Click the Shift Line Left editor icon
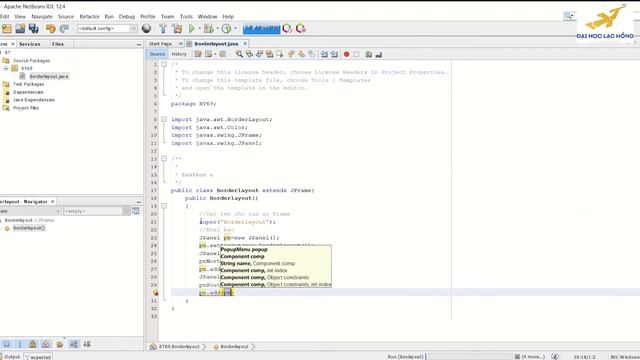This screenshot has height=360, width=640. (324, 54)
